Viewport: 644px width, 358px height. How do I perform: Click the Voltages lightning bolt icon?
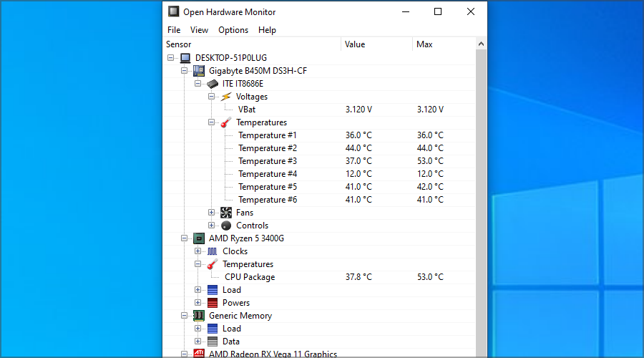226,97
